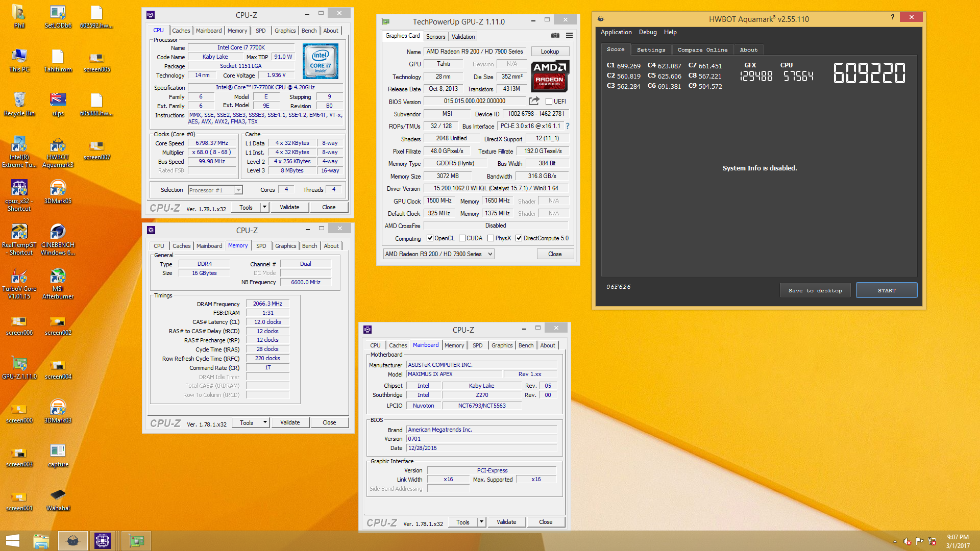The width and height of the screenshot is (980, 551).
Task: Toggle DirectCompute 5.0 checkbox
Action: tap(519, 238)
